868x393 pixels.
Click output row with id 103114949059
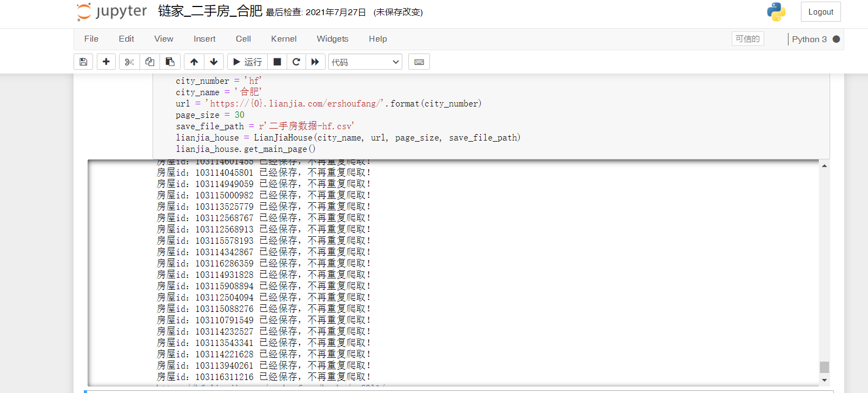(264, 184)
